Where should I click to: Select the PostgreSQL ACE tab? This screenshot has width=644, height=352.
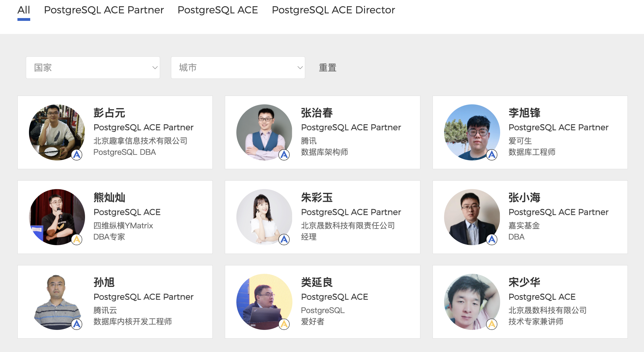pyautogui.click(x=218, y=10)
